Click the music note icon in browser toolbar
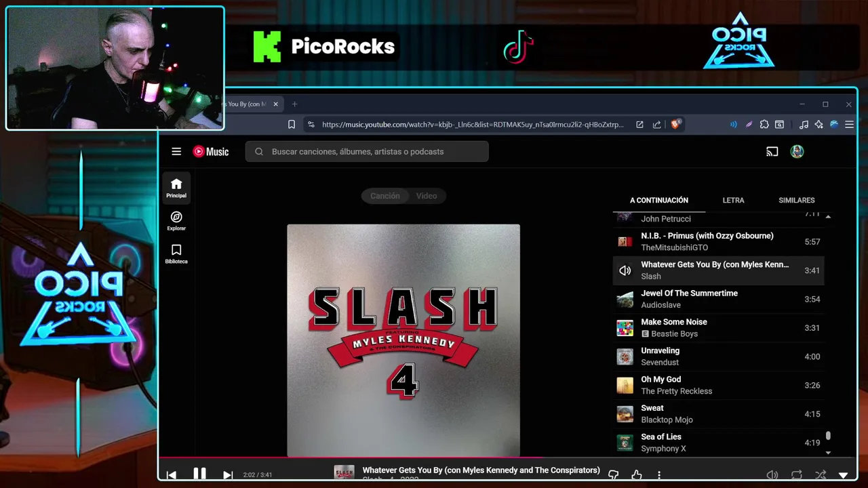 (x=804, y=125)
